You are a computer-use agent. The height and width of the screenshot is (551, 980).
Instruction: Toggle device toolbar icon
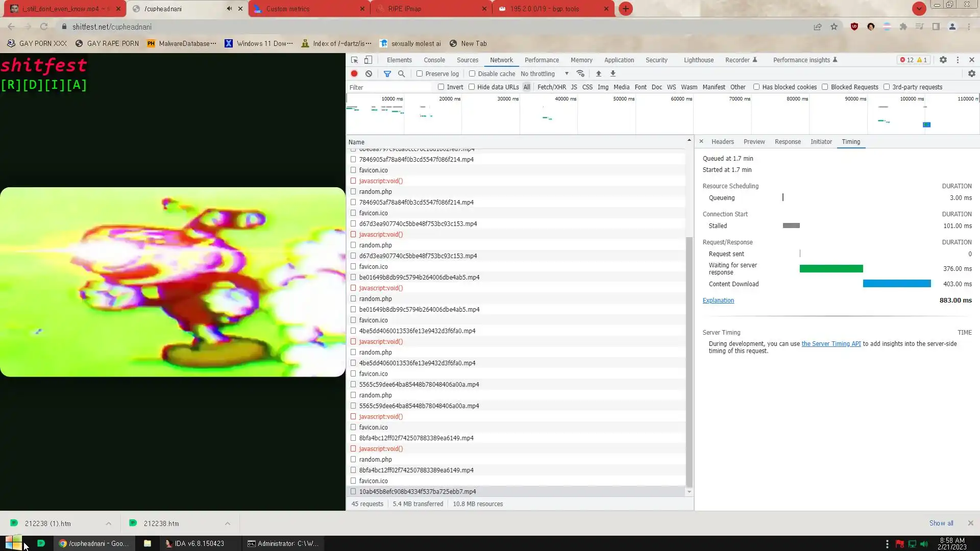coord(368,60)
